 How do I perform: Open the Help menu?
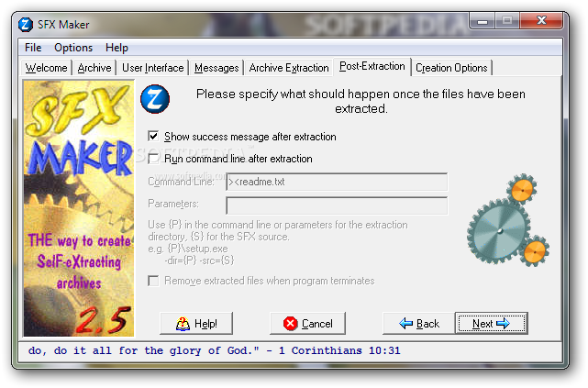point(116,48)
